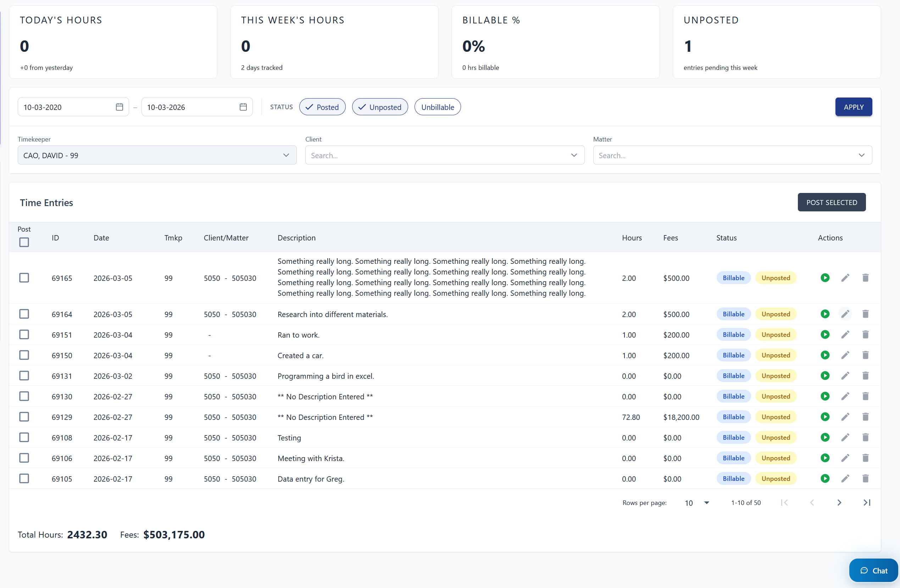The height and width of the screenshot is (588, 900).
Task: Go to the last page with the double-arrow icon
Action: tap(867, 503)
